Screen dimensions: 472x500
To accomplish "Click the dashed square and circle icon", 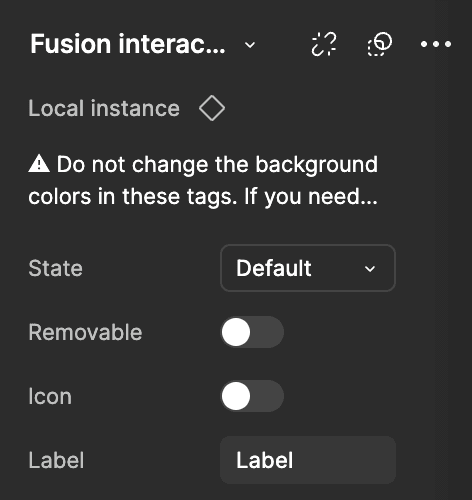I will coord(380,44).
